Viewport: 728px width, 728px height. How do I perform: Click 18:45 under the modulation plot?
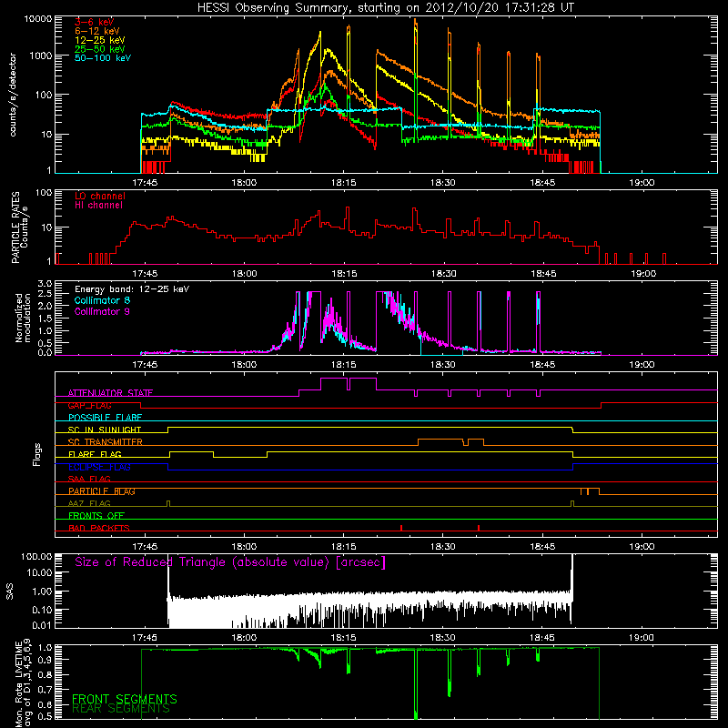pos(542,365)
